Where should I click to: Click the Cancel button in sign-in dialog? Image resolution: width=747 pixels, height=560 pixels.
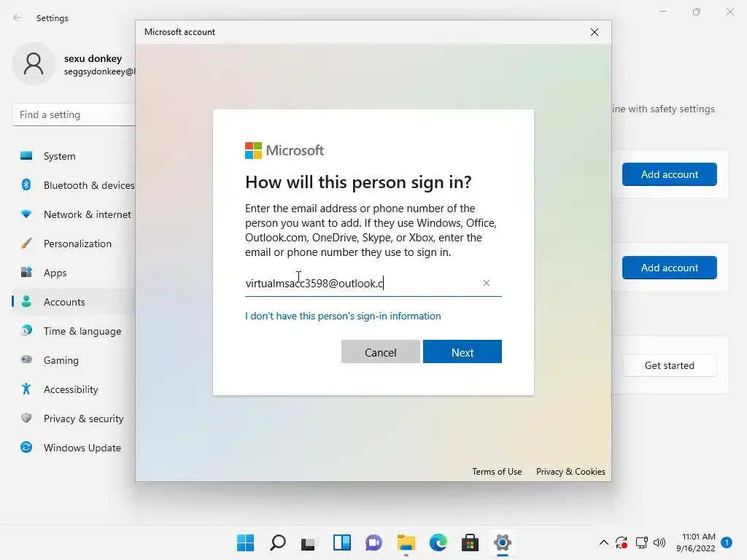(x=380, y=351)
